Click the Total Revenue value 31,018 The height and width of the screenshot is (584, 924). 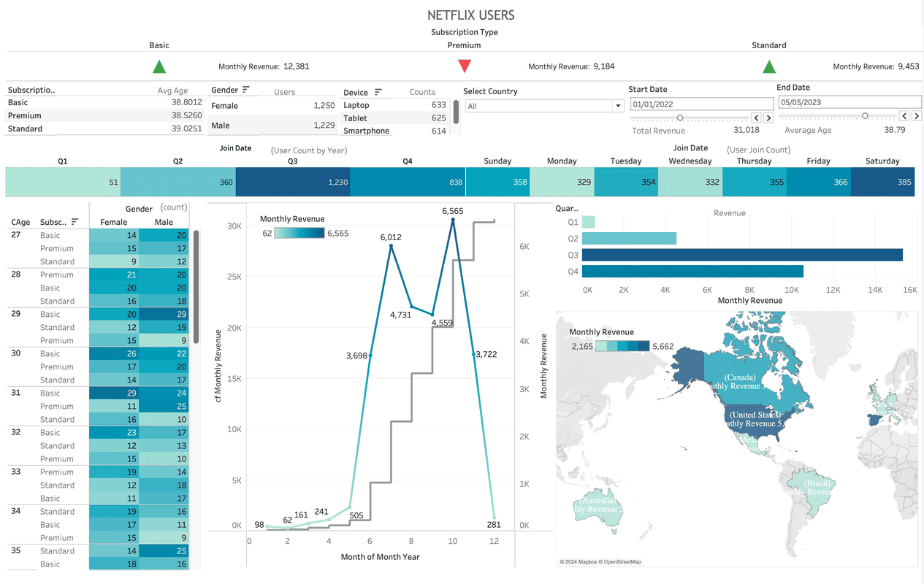click(x=747, y=130)
